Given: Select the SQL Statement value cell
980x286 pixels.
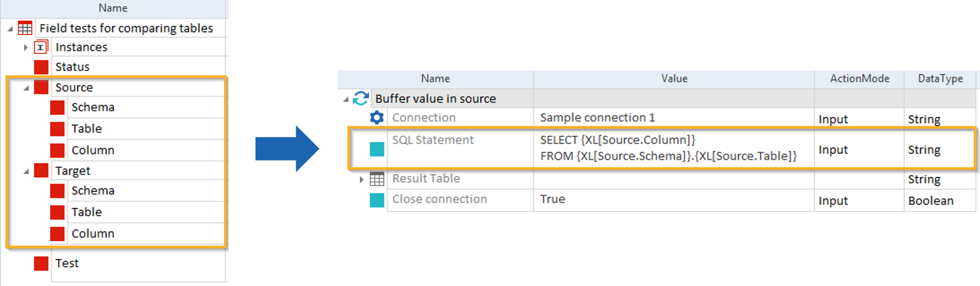Looking at the screenshot, I should (x=668, y=148).
